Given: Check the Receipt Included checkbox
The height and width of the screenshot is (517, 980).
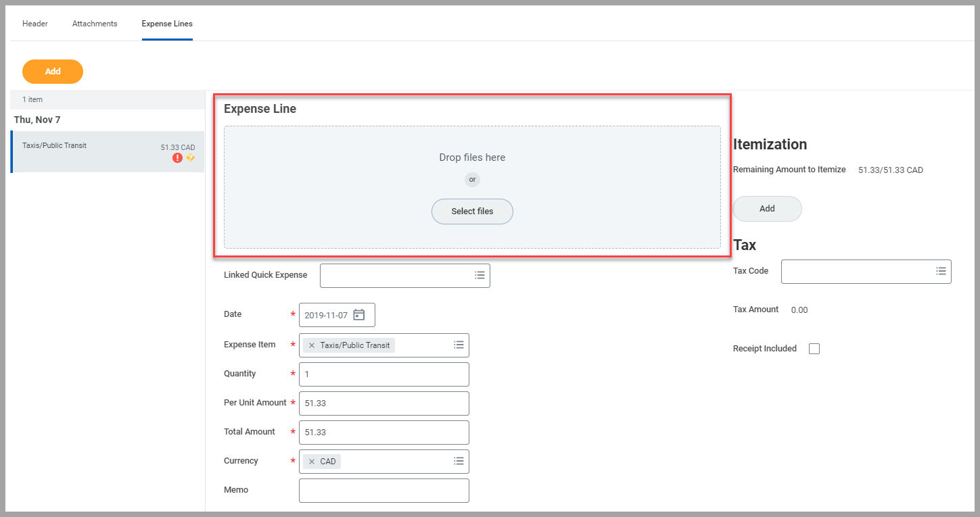Looking at the screenshot, I should [x=814, y=349].
